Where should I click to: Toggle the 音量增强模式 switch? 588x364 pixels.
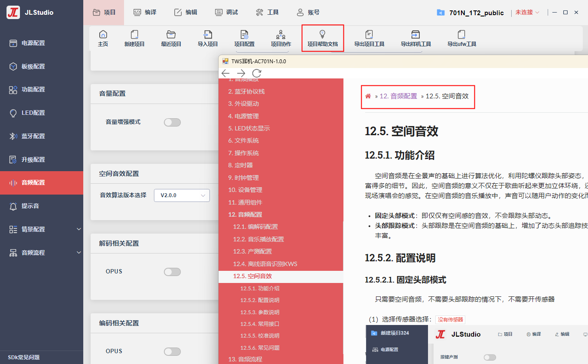coord(172,123)
